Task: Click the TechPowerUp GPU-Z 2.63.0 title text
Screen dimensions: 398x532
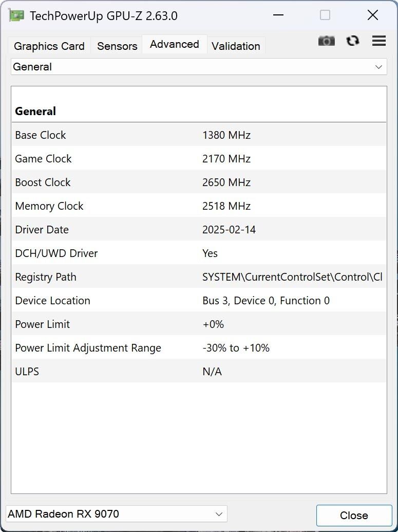Action: coord(103,16)
